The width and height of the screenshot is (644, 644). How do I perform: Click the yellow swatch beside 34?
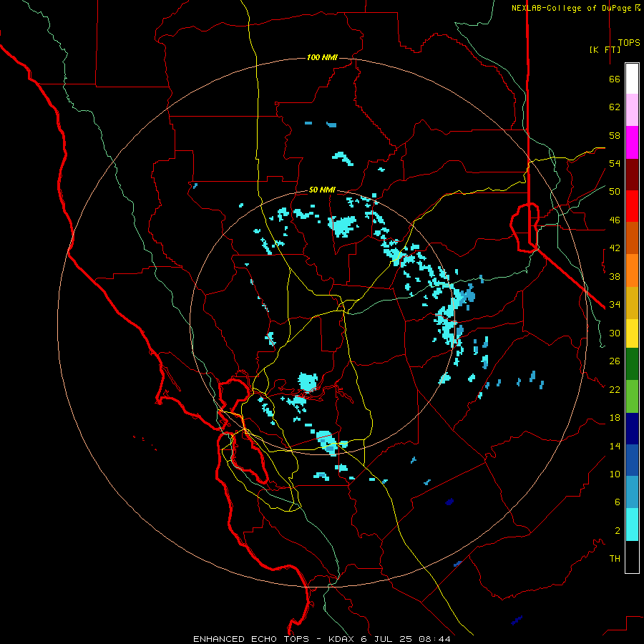pos(632,333)
